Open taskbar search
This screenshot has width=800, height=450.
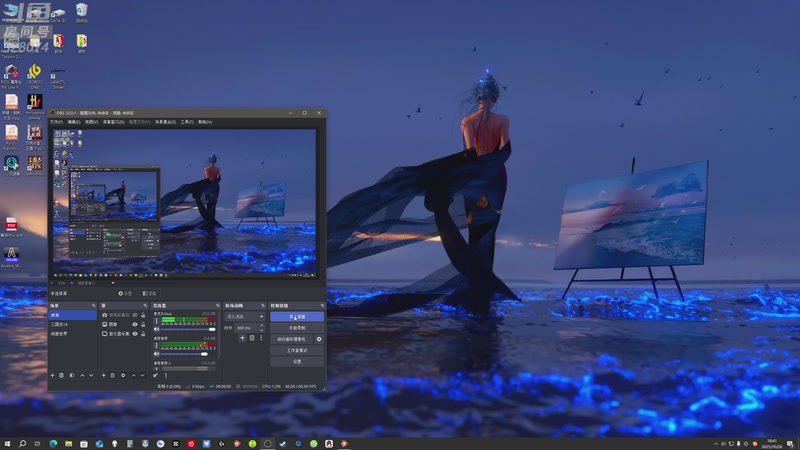22,444
